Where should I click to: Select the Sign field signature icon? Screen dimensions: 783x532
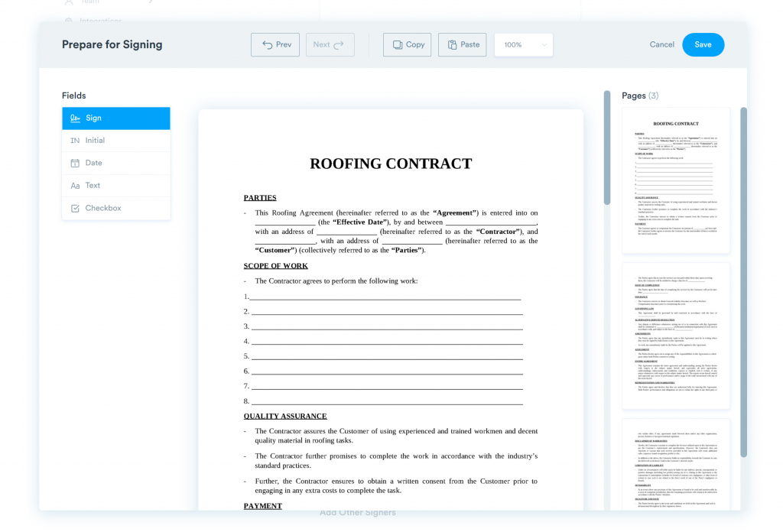coord(75,118)
